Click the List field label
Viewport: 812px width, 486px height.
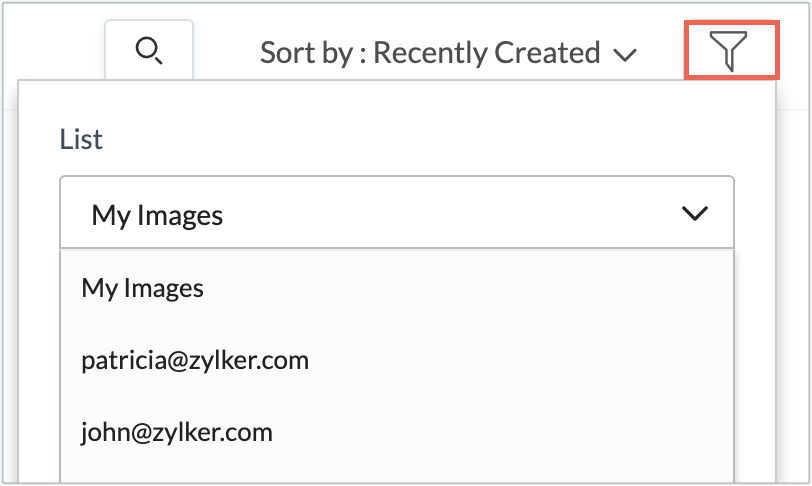(81, 139)
